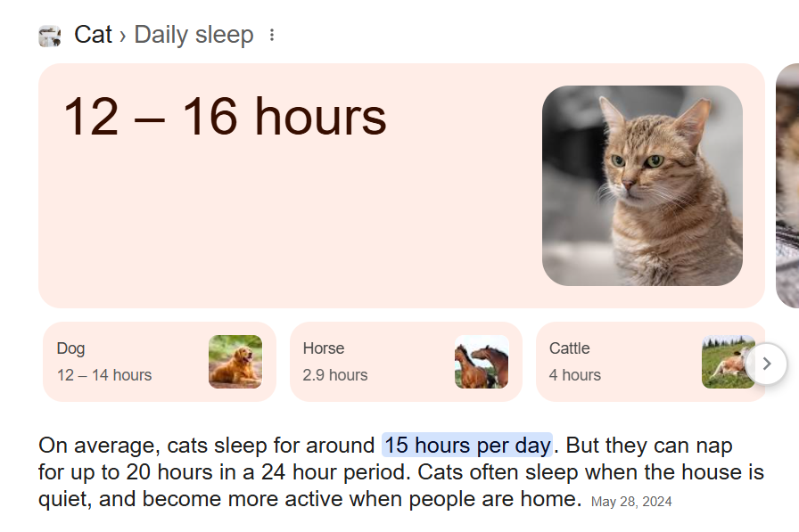Click the Cat breadcrumb link
This screenshot has width=799, height=532.
point(93,35)
